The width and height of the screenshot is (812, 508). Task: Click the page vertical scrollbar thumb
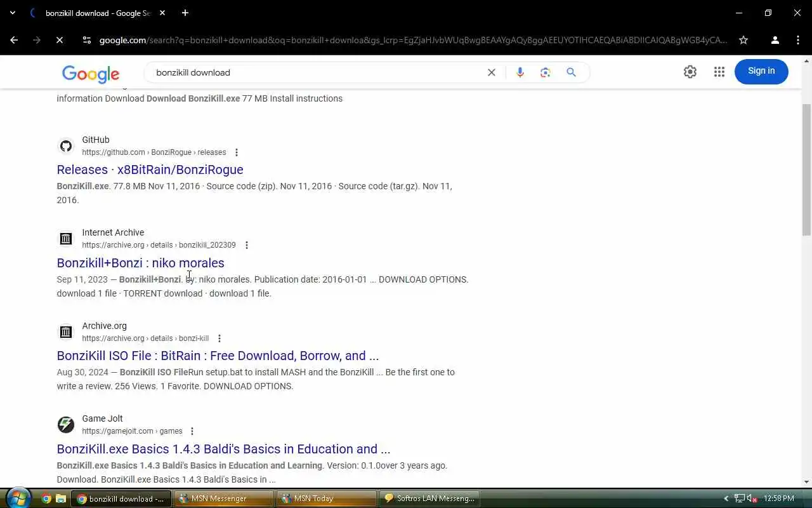point(807,168)
